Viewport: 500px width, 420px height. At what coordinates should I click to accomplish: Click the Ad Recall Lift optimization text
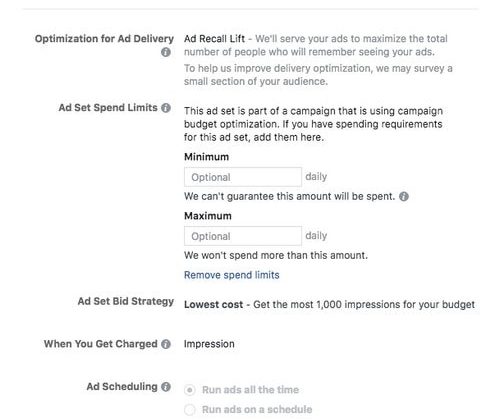click(x=214, y=39)
